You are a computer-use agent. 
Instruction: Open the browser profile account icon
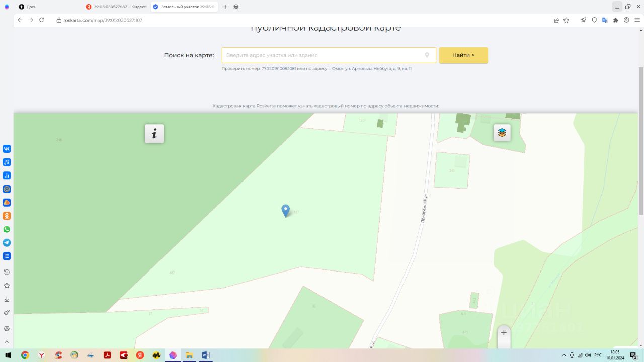click(x=626, y=20)
